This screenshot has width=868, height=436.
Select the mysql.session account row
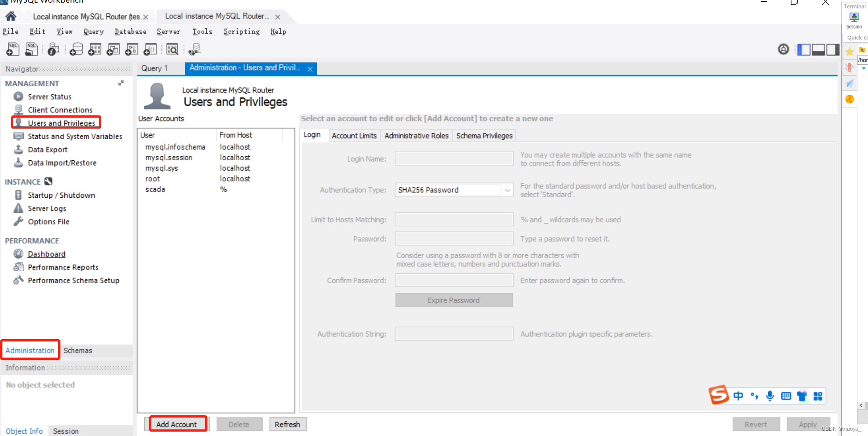tap(216, 157)
